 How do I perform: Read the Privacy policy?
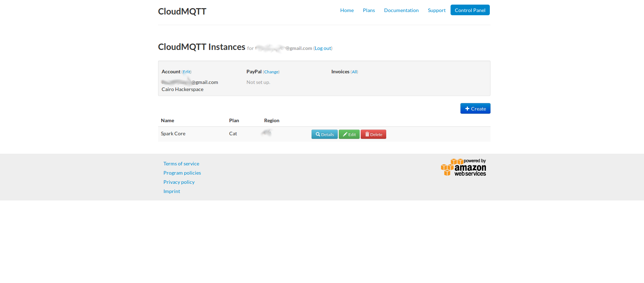pos(179,182)
